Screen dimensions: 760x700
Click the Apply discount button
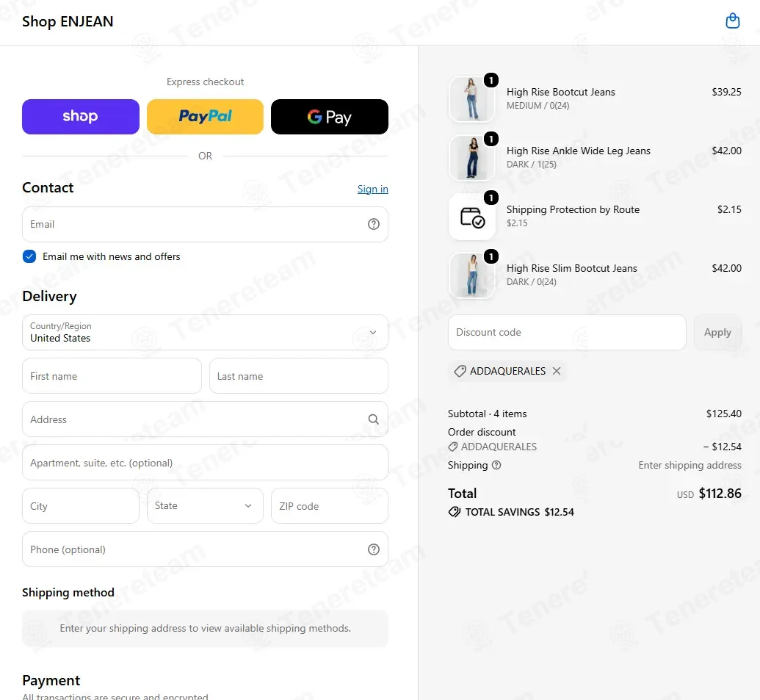point(717,333)
